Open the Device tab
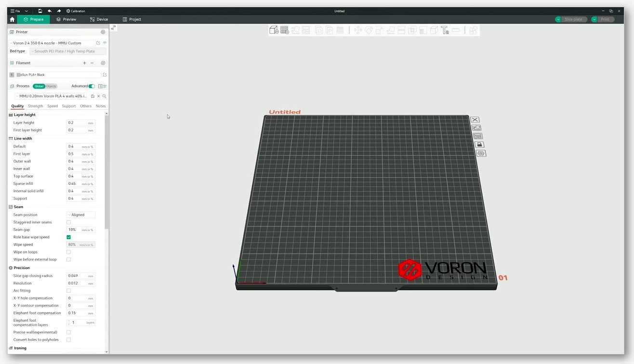Viewport: 634px width, 364px height. [99, 19]
